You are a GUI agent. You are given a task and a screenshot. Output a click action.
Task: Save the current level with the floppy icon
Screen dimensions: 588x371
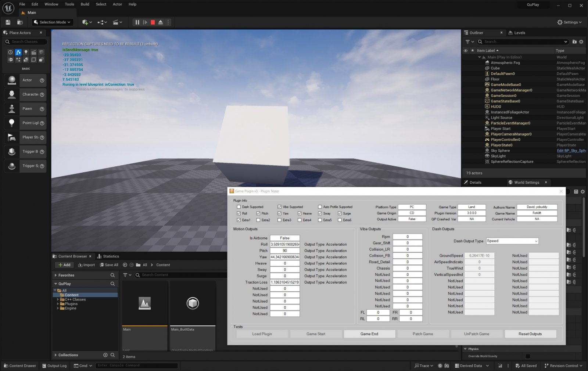pos(8,22)
